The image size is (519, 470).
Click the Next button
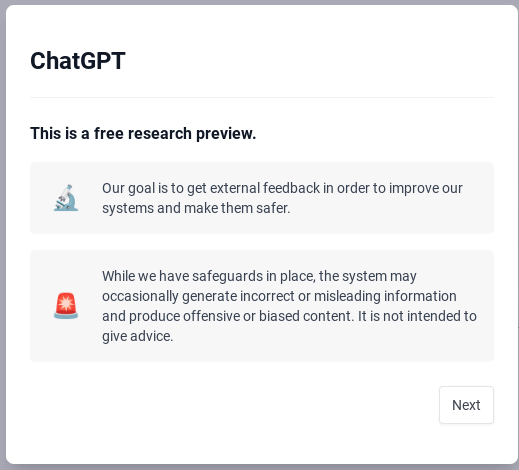tap(466, 405)
